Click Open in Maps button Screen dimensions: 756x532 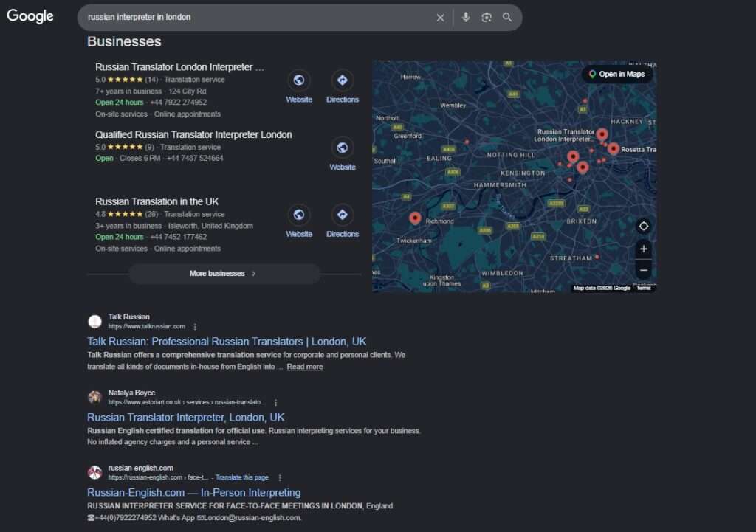(x=617, y=75)
